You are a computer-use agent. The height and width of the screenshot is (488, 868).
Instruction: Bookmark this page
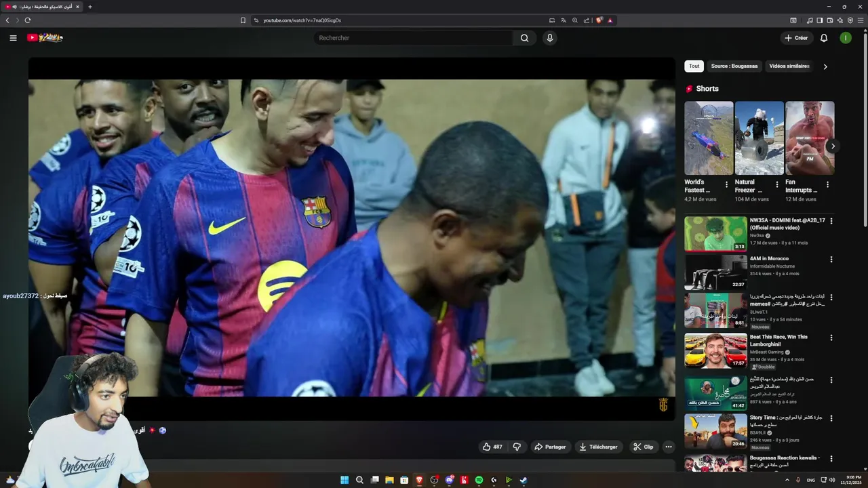pyautogui.click(x=243, y=20)
